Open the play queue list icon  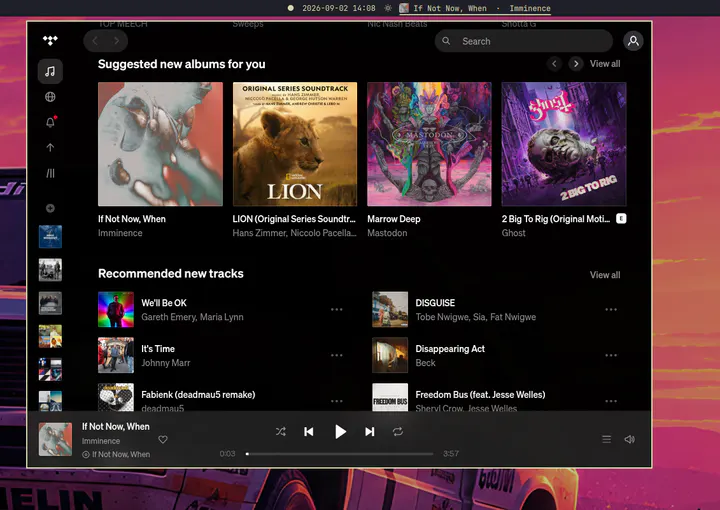pyautogui.click(x=607, y=439)
